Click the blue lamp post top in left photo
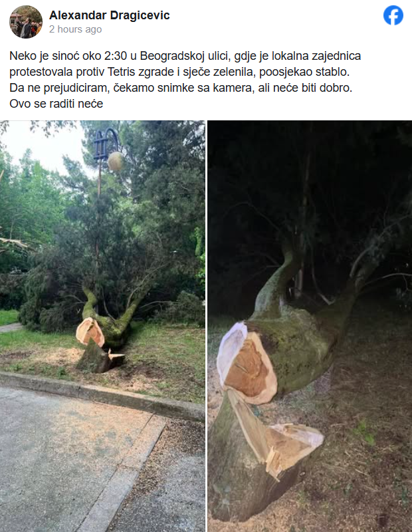The width and height of the screenshot is (412, 532). 105,143
